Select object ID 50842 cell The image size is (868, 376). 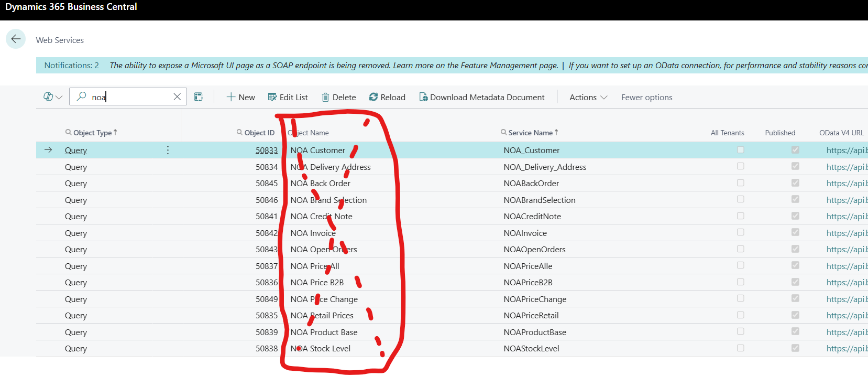point(267,233)
